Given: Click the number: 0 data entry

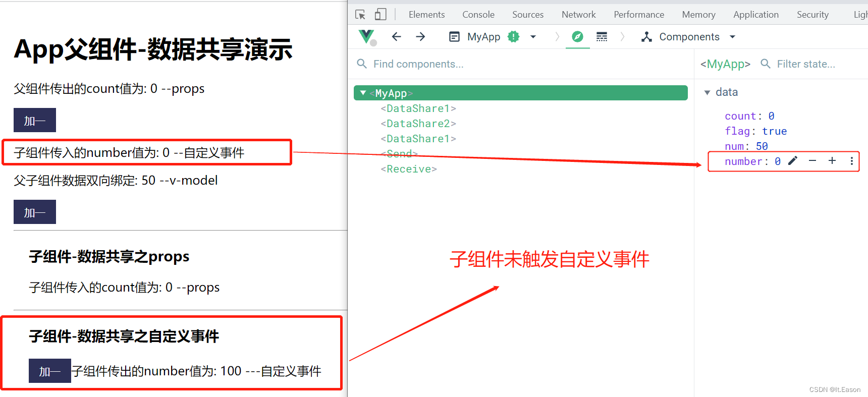Looking at the screenshot, I should coord(752,161).
